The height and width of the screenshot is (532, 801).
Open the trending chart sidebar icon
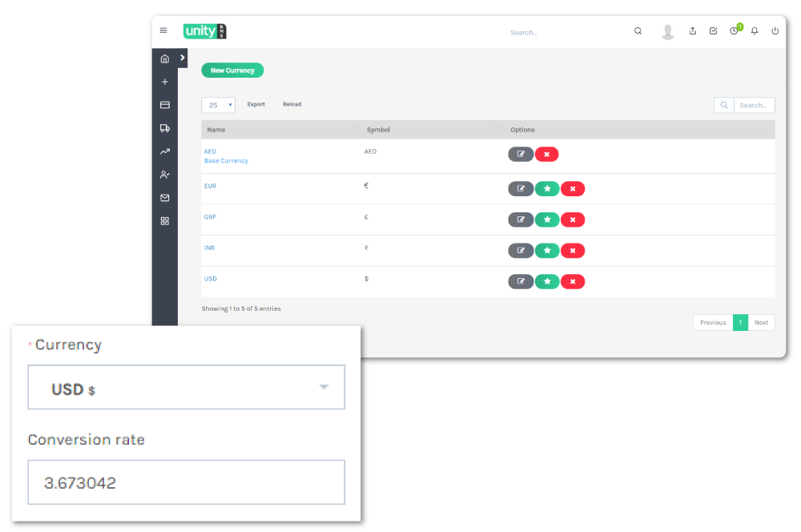[165, 151]
